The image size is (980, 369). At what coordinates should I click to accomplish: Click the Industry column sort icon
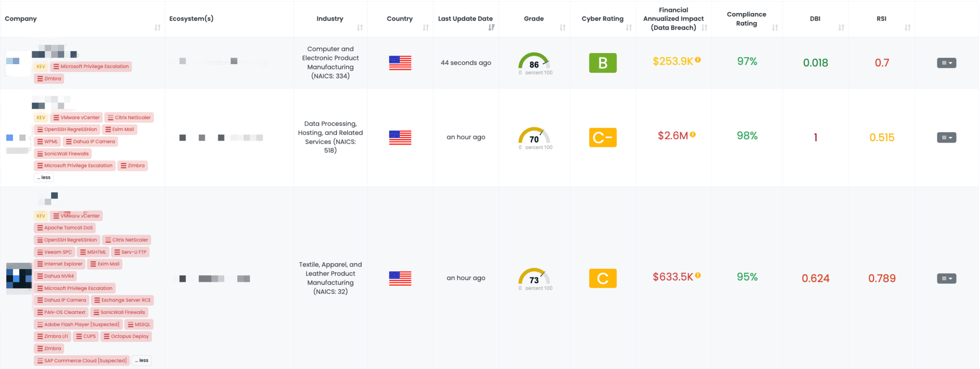[360, 28]
